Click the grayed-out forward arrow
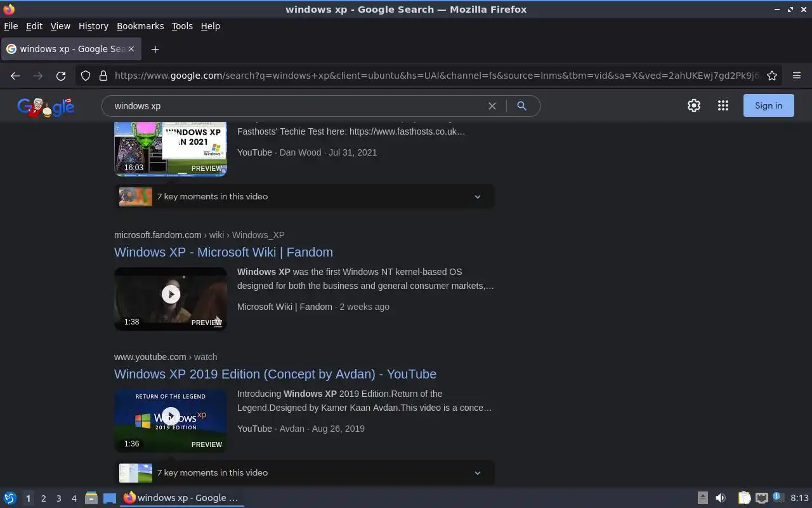This screenshot has width=812, height=508. click(x=38, y=76)
